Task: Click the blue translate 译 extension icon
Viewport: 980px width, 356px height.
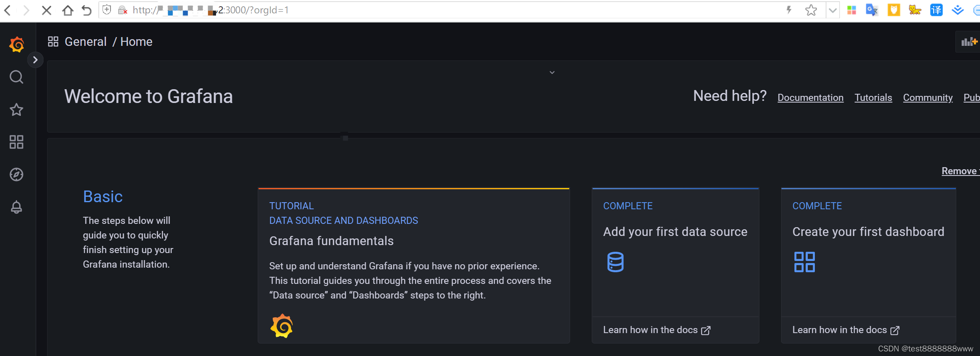Action: click(x=937, y=10)
